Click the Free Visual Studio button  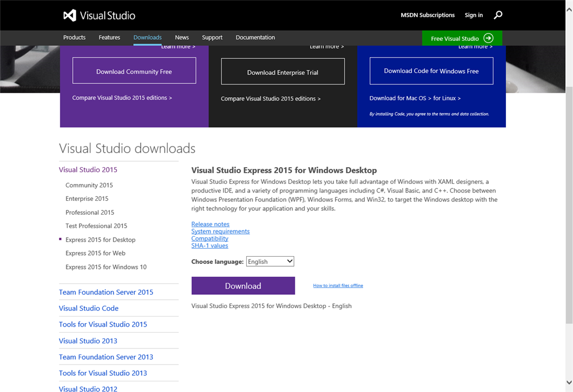click(462, 38)
